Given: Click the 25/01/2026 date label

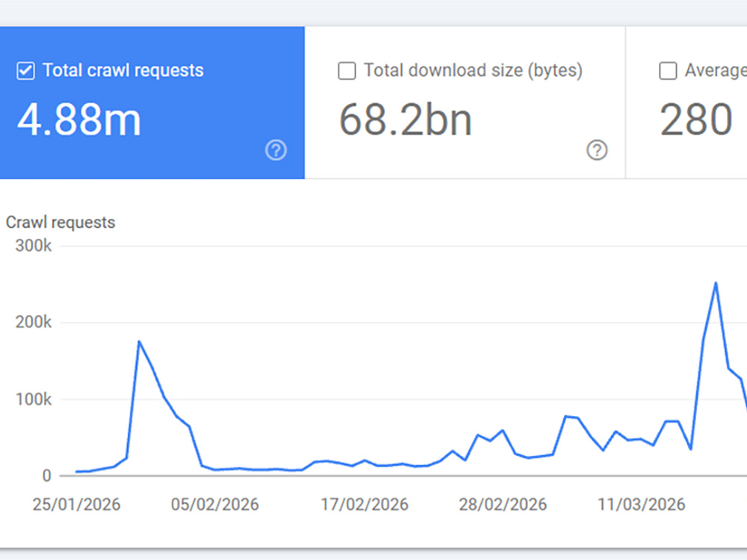Looking at the screenshot, I should coord(76,504).
